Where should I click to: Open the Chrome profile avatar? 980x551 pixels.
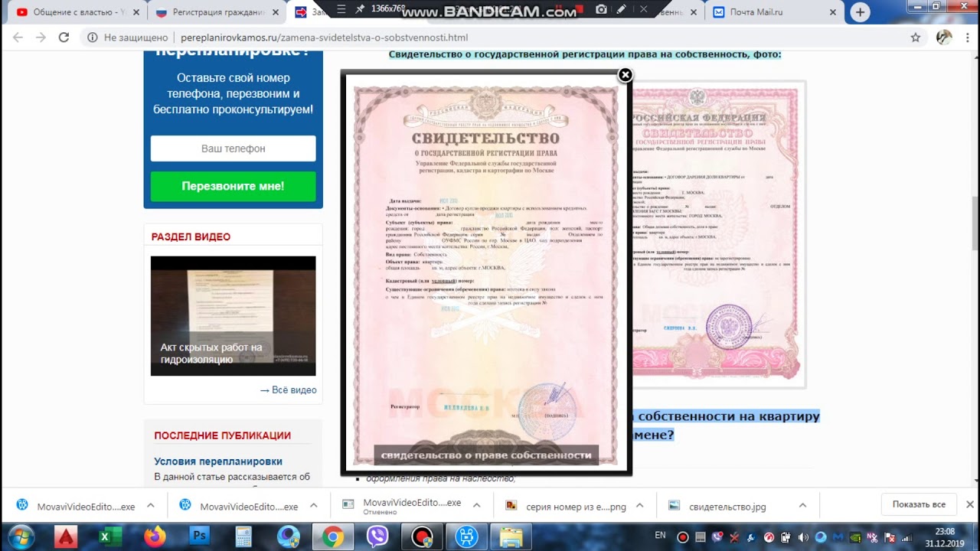[x=944, y=37]
